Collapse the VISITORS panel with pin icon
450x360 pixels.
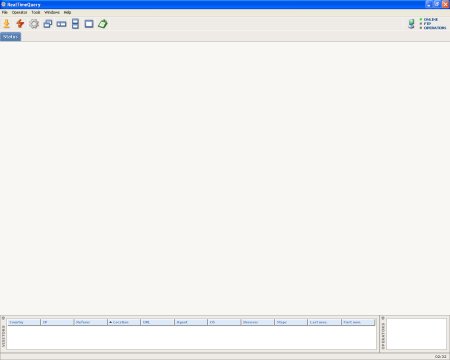coord(3,318)
